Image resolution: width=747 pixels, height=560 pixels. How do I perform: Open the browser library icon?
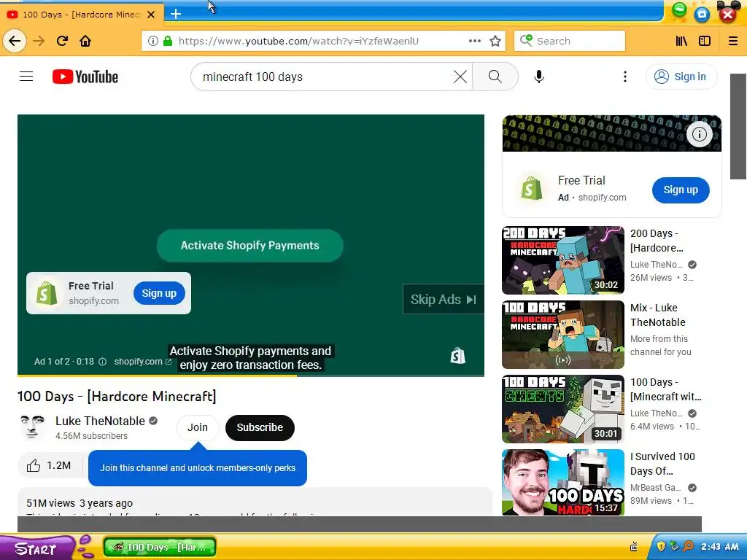[681, 41]
